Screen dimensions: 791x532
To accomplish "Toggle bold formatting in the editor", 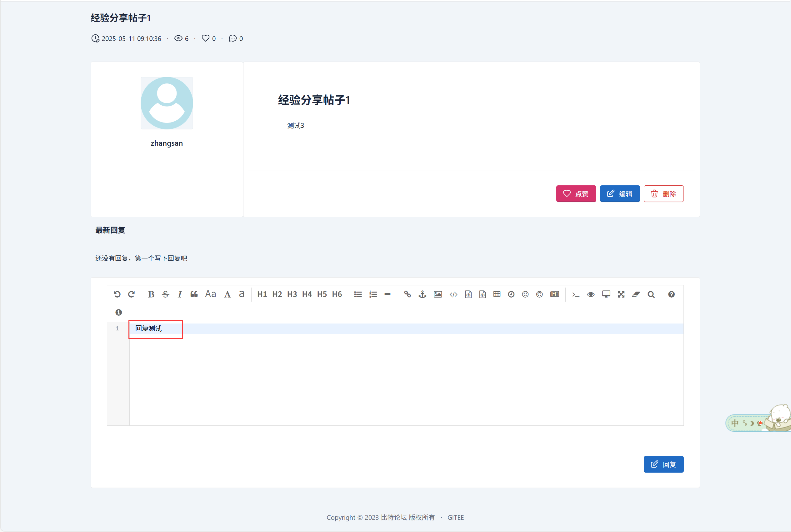I will pyautogui.click(x=151, y=294).
